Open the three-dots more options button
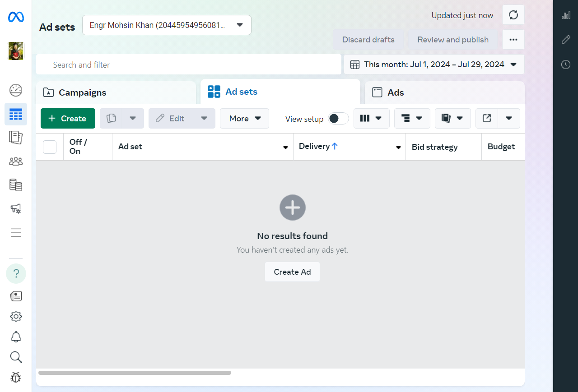This screenshot has height=392, width=578. coord(513,40)
